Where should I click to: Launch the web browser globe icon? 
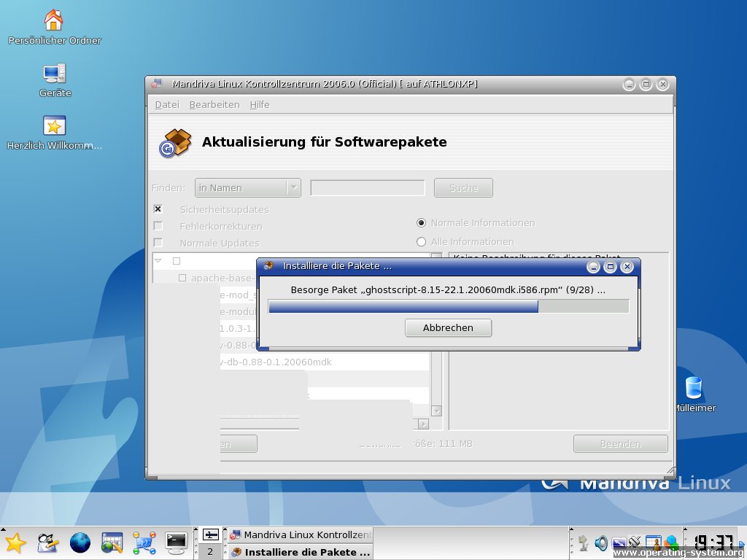tap(80, 543)
